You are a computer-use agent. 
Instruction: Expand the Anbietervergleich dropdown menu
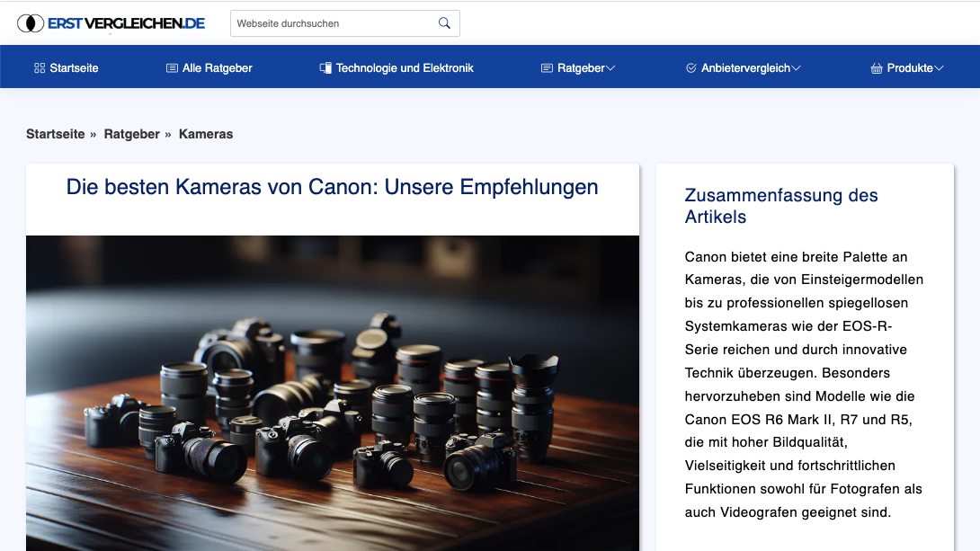(796, 67)
